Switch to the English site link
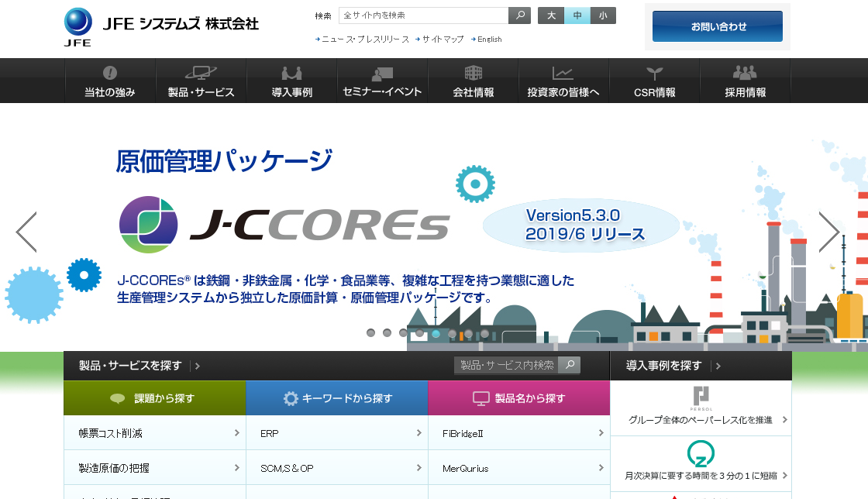Viewport: 868px width, 499px height. click(x=487, y=40)
